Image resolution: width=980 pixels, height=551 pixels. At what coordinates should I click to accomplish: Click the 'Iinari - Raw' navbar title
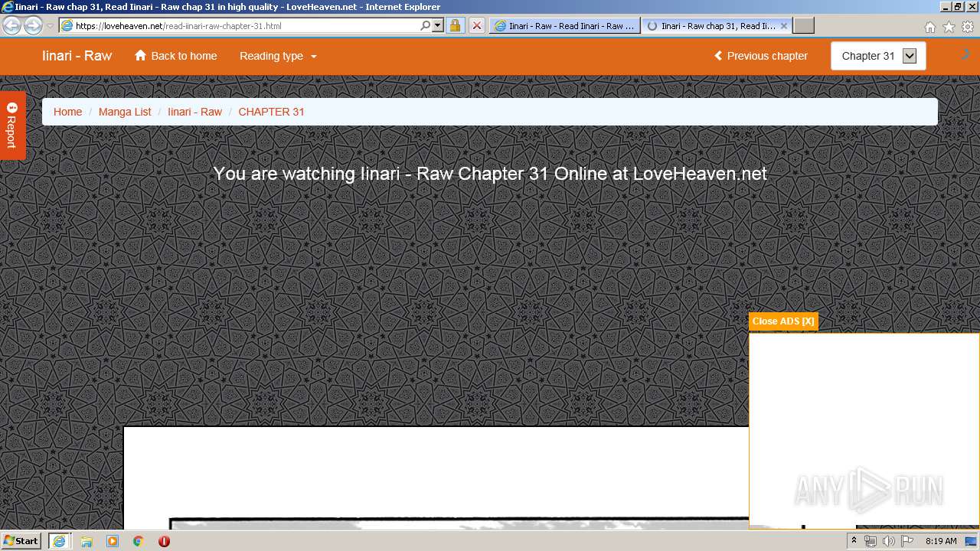tap(77, 56)
